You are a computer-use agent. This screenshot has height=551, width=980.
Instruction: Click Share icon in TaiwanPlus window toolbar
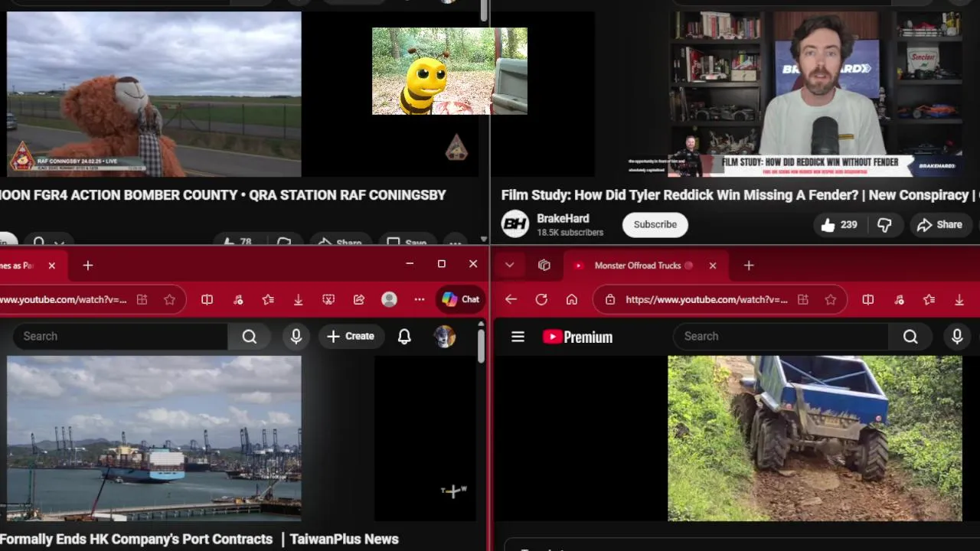359,300
